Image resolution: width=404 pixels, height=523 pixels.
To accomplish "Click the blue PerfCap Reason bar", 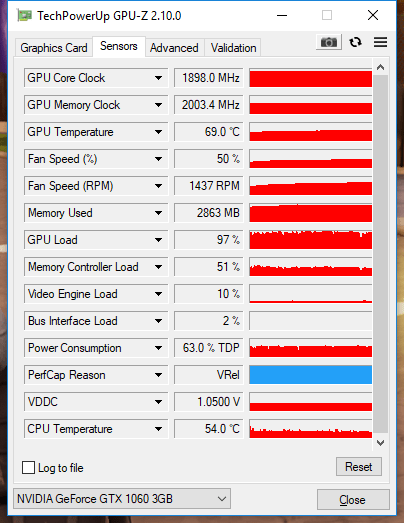I will (311, 375).
